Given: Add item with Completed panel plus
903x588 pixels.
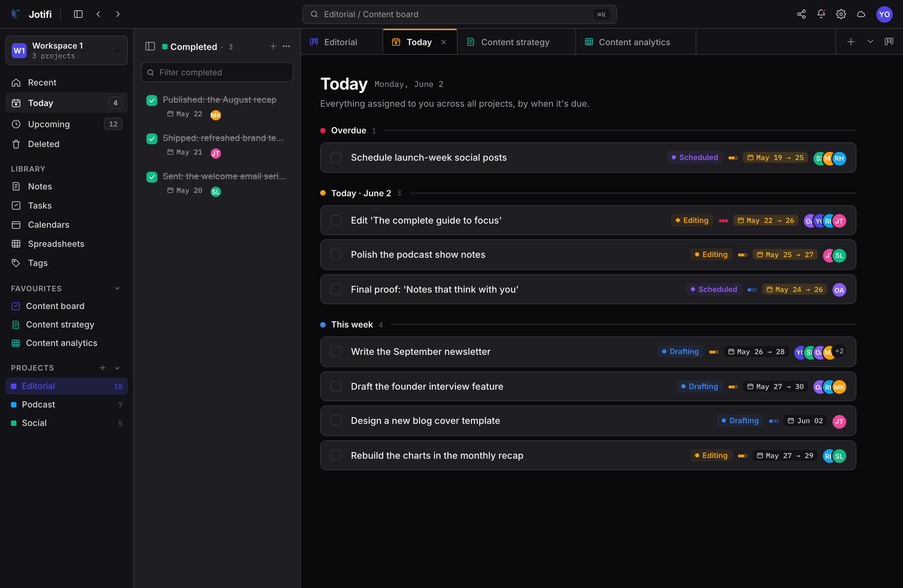Looking at the screenshot, I should [x=273, y=46].
